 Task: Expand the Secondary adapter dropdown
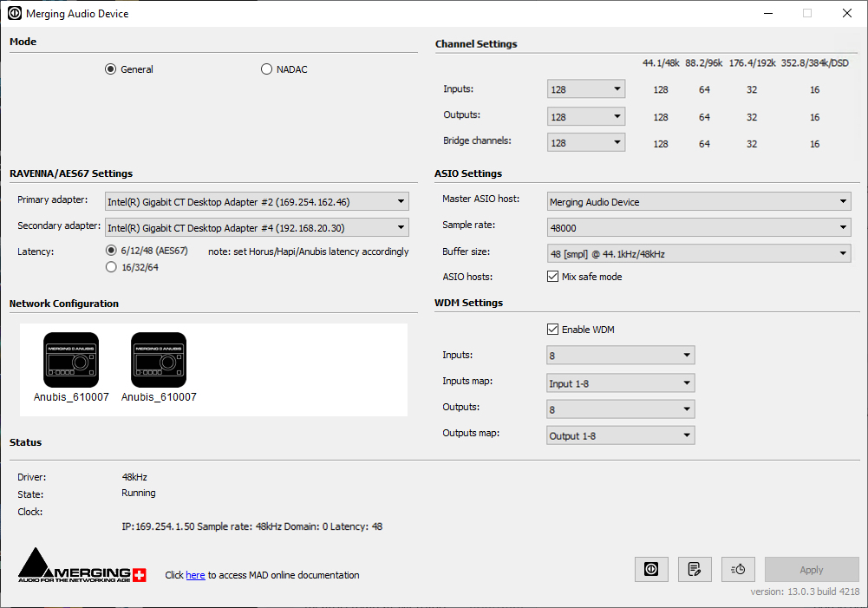[x=256, y=228]
